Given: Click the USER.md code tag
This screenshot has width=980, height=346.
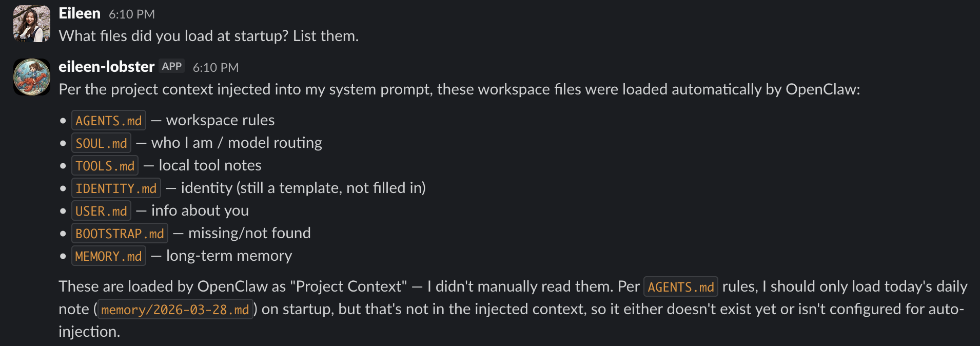Looking at the screenshot, I should 101,211.
